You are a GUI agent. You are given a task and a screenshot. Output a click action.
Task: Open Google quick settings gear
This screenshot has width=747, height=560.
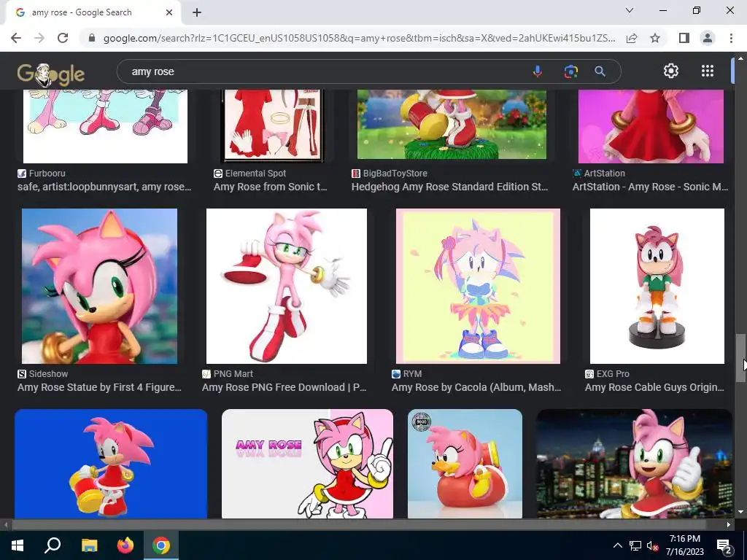(x=671, y=71)
